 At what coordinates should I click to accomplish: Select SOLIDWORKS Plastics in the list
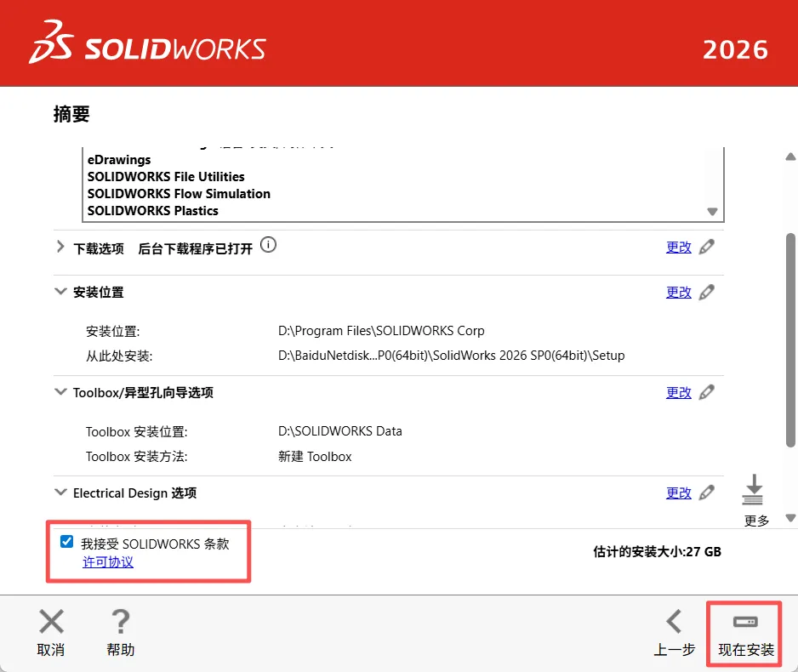[x=152, y=211]
